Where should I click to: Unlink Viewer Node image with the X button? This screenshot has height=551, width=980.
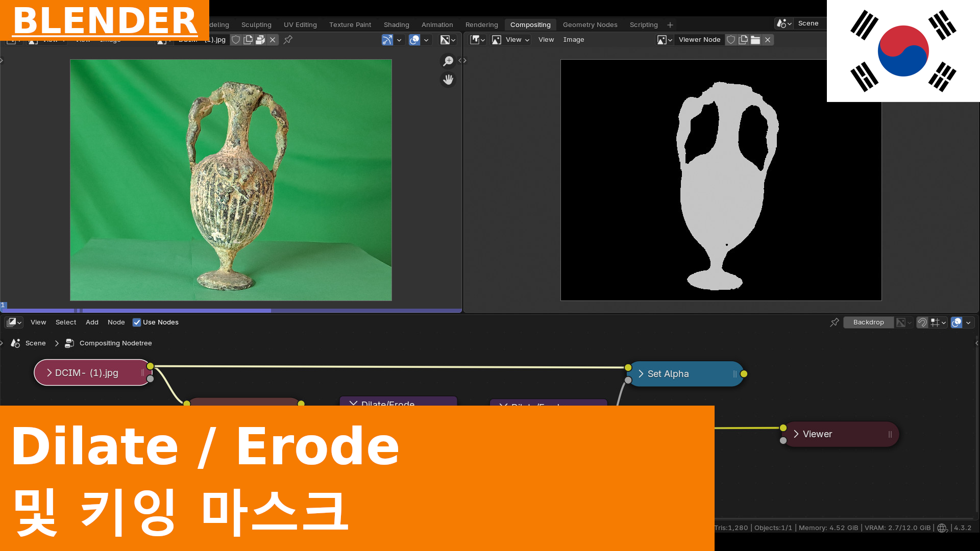(768, 40)
